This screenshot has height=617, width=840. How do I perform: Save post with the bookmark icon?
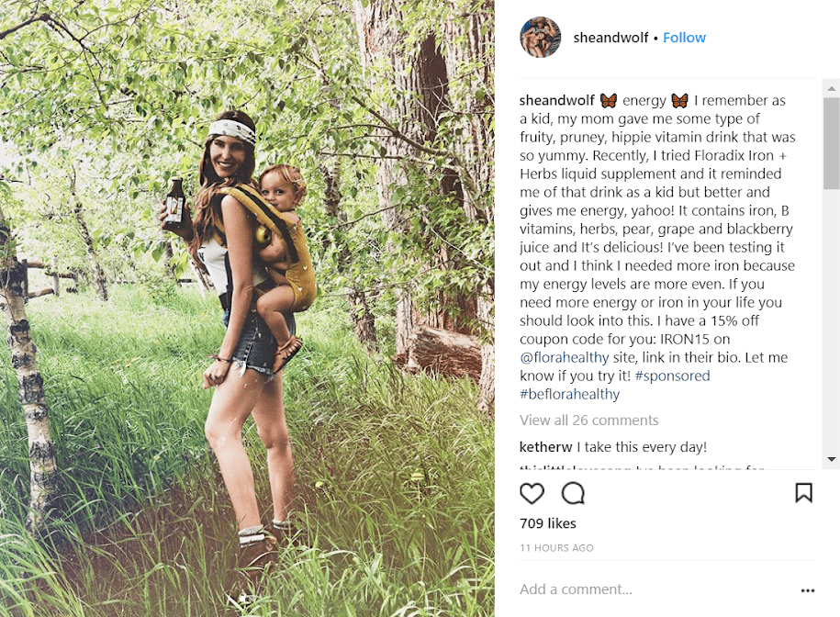(x=803, y=493)
